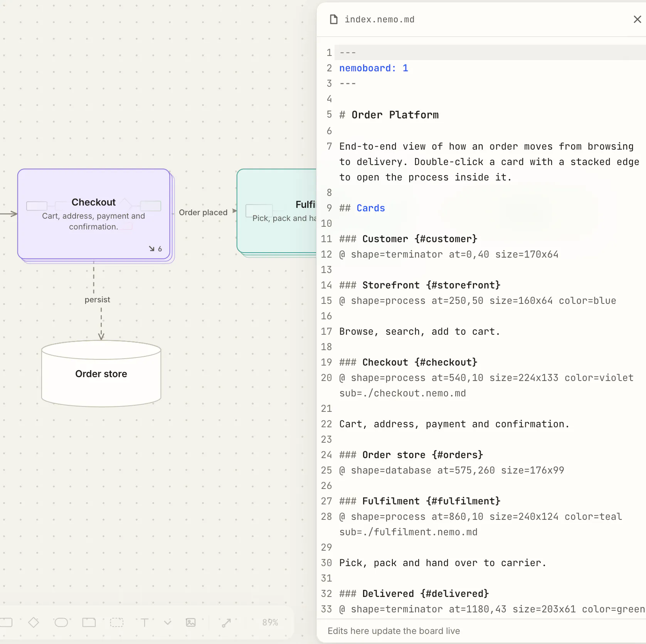
Task: Click the '### Customer {#customer}' line
Action: [408, 239]
